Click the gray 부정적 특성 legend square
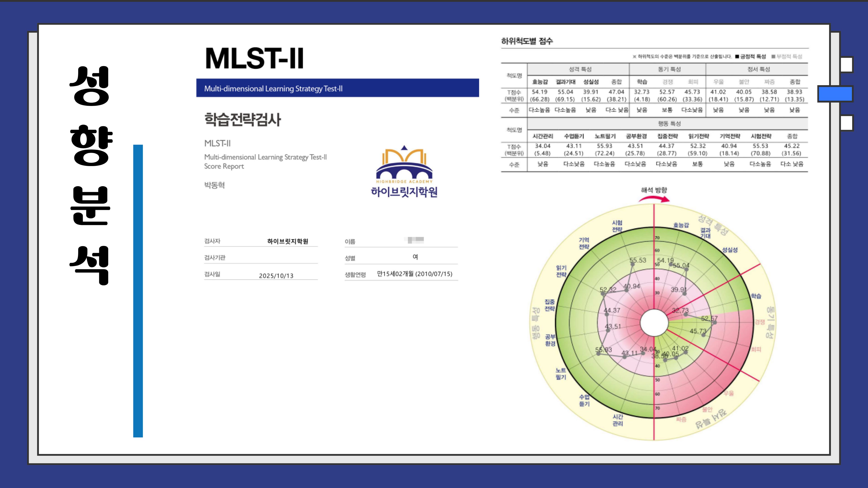Image resolution: width=868 pixels, height=488 pixels. [773, 56]
